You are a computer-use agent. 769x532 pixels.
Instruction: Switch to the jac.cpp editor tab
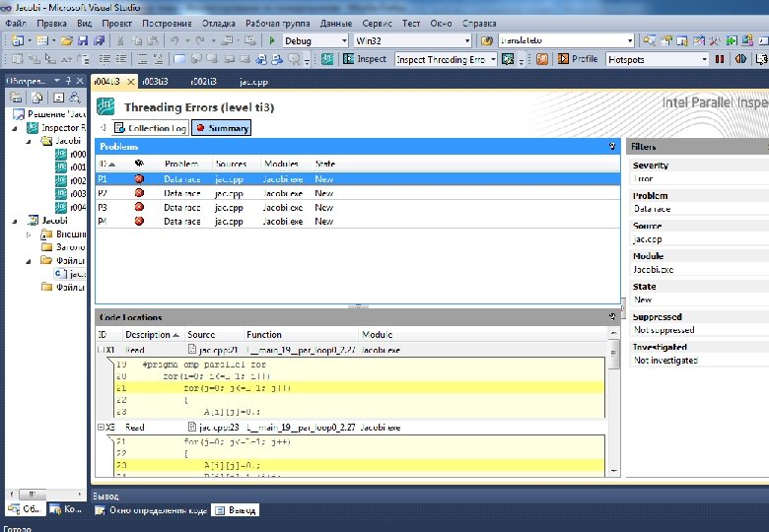point(253,82)
